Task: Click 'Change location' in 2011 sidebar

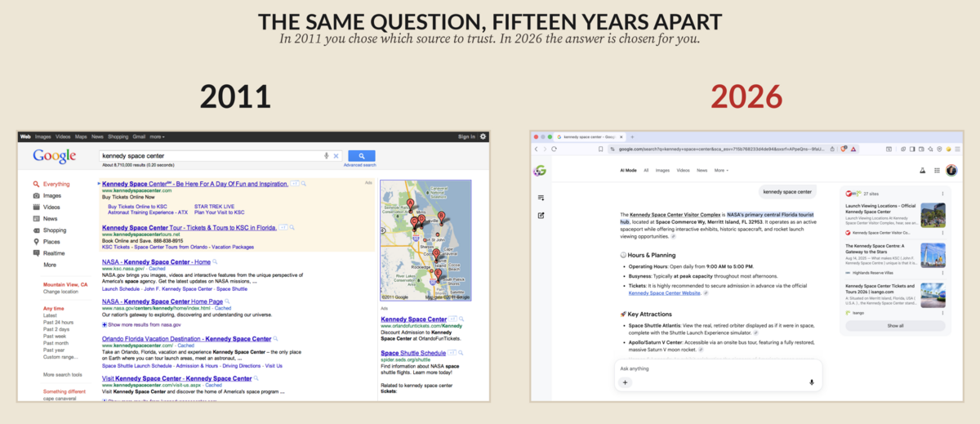Action: point(61,292)
